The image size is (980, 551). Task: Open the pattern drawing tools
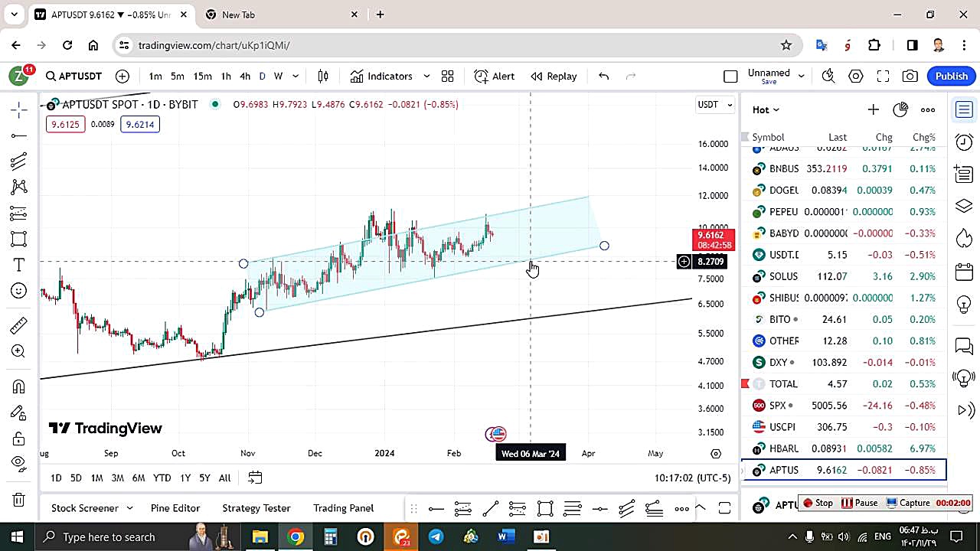click(19, 187)
